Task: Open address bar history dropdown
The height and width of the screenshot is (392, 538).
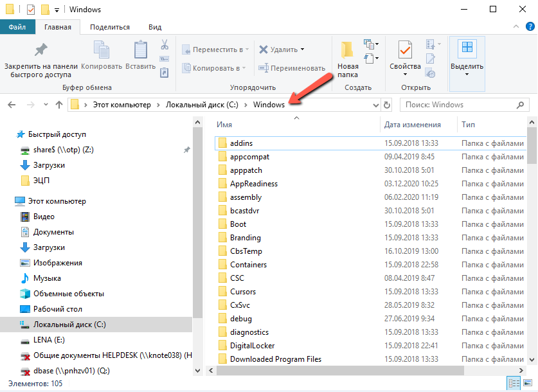Action: coord(376,105)
